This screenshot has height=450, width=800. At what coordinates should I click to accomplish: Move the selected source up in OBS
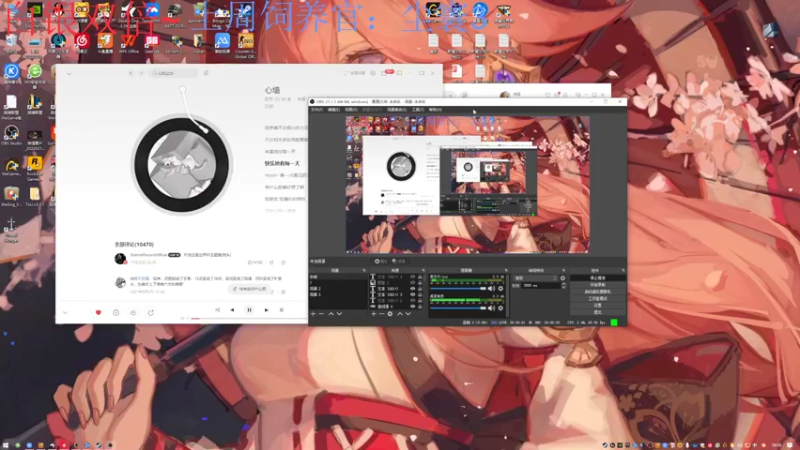tap(400, 314)
